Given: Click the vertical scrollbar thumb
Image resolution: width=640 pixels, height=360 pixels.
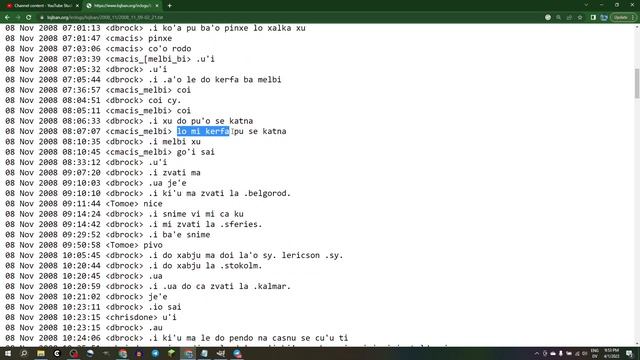Looking at the screenshot, I should click(x=637, y=83).
